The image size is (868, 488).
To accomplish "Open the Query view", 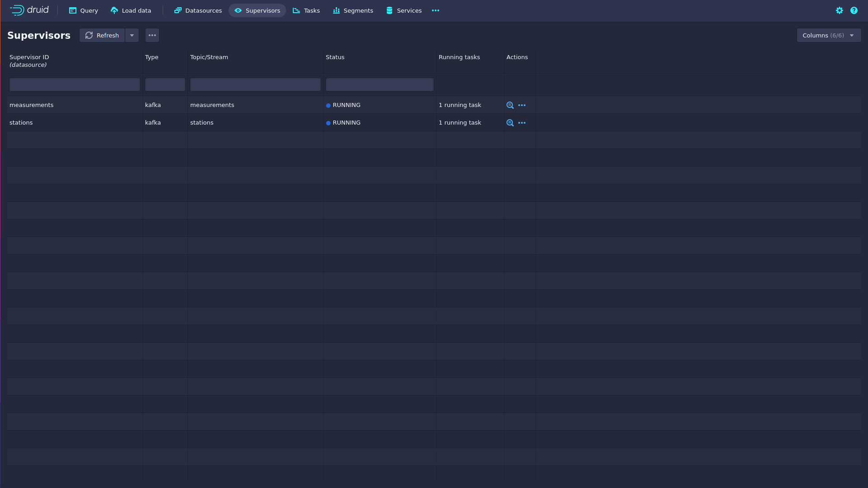I will click(x=83, y=10).
